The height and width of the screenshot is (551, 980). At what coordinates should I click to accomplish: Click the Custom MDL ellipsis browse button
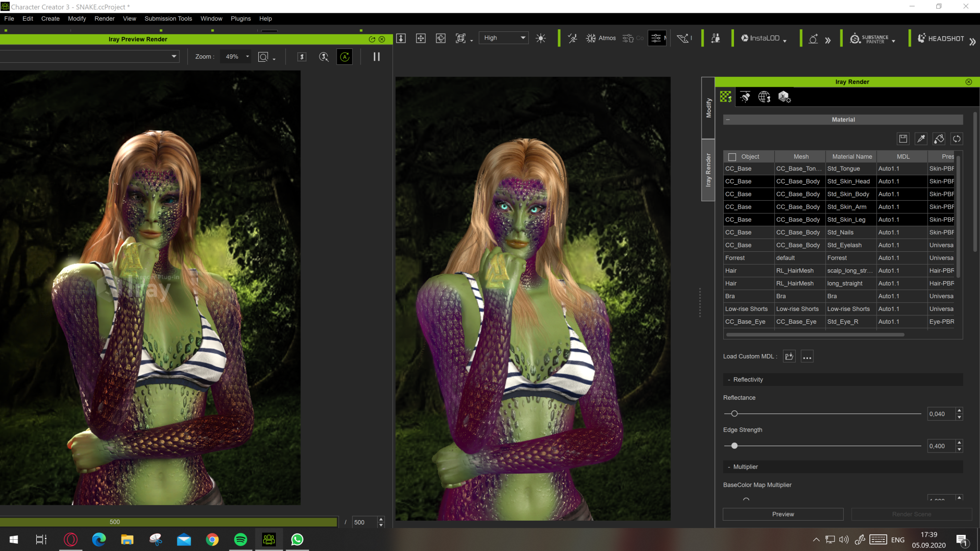(x=807, y=357)
